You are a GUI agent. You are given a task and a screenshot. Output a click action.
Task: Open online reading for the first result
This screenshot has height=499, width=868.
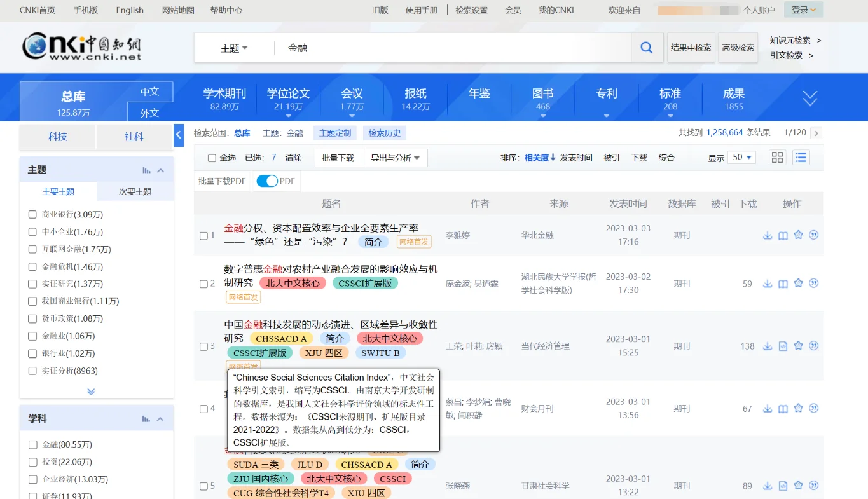783,235
